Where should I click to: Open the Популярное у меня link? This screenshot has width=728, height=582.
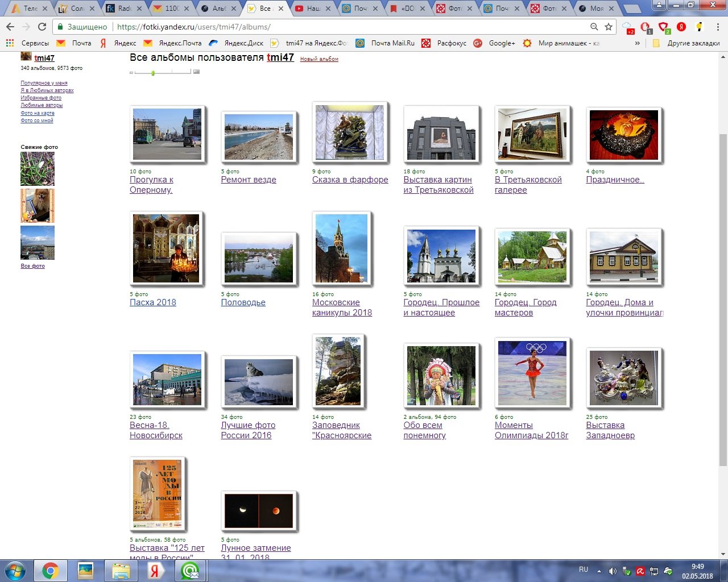pos(44,83)
